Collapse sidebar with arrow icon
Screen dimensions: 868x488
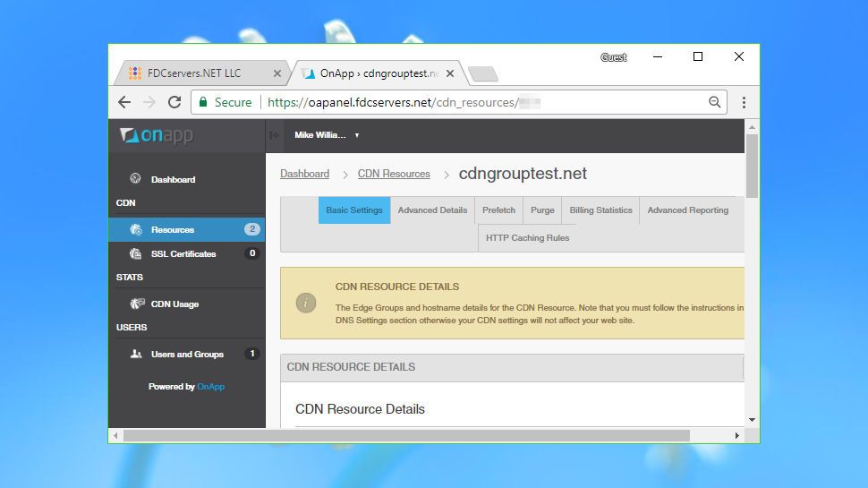(x=275, y=135)
